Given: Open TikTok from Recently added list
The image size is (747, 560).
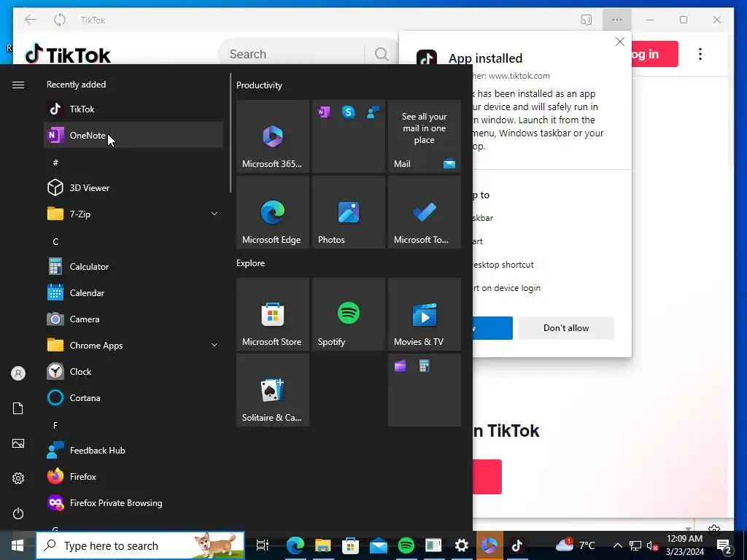Looking at the screenshot, I should [x=133, y=109].
